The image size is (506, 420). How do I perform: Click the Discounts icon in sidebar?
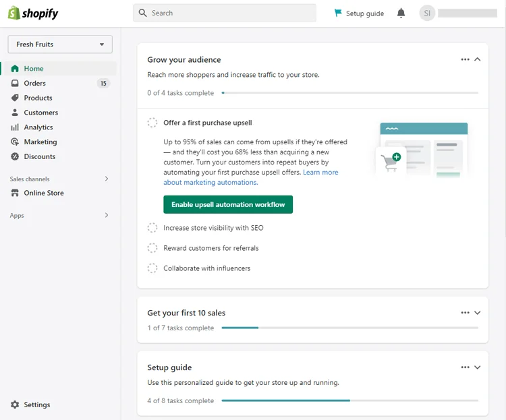click(15, 156)
